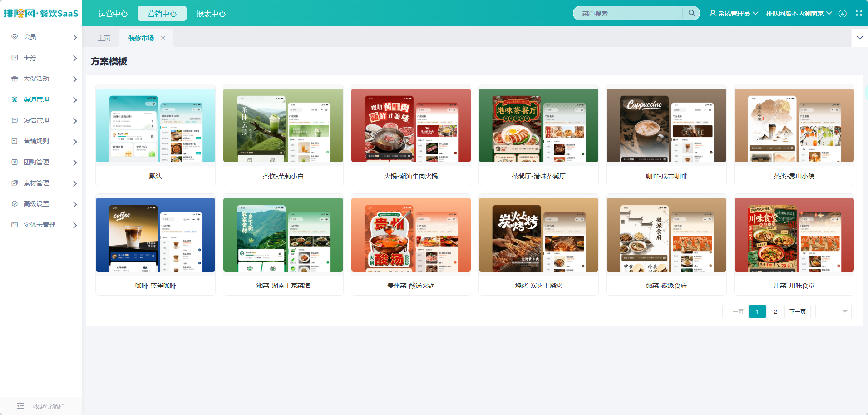This screenshot has height=415, width=868.
Task: Click the download circle icon in header
Action: (843, 14)
